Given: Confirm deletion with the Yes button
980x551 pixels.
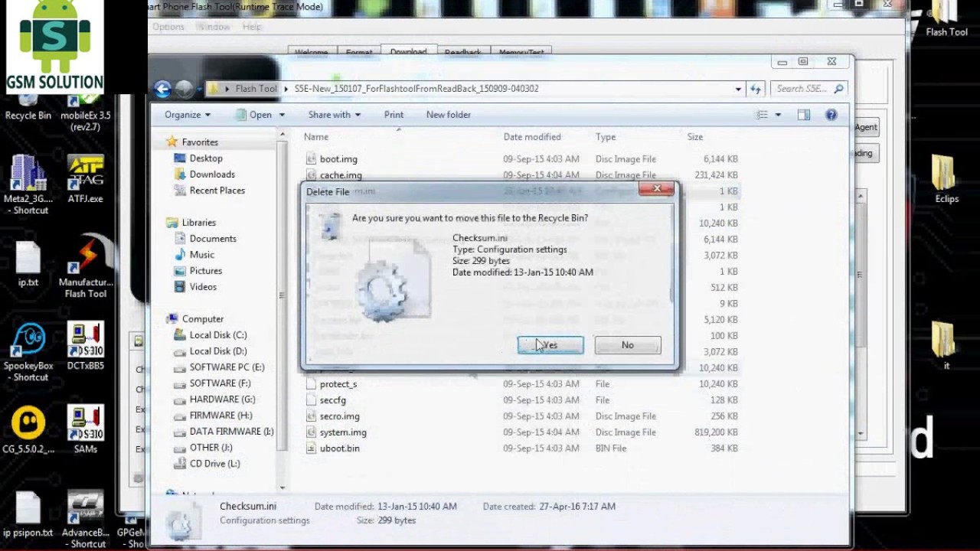Looking at the screenshot, I should tap(550, 345).
